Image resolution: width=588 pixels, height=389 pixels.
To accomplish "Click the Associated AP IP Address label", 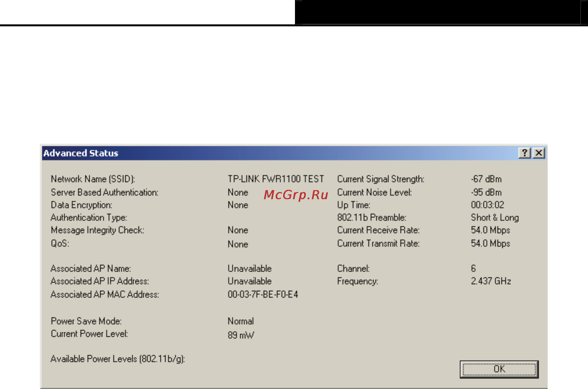I will tap(100, 281).
